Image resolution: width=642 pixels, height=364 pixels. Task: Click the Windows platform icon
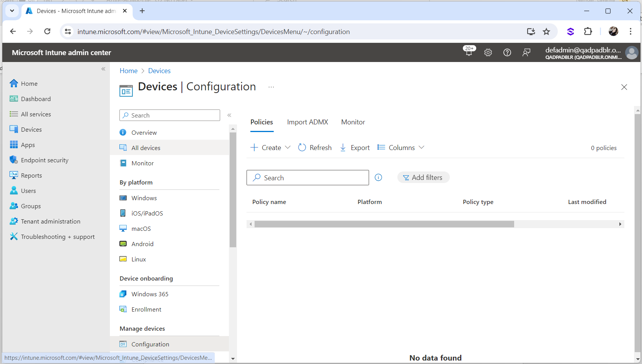click(123, 198)
